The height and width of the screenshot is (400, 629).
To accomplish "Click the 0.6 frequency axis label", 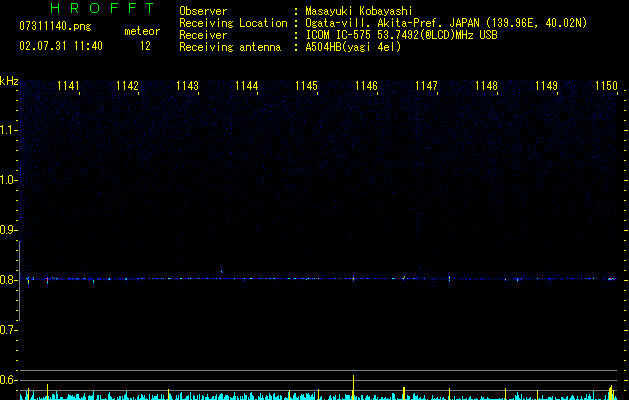I will (8, 380).
